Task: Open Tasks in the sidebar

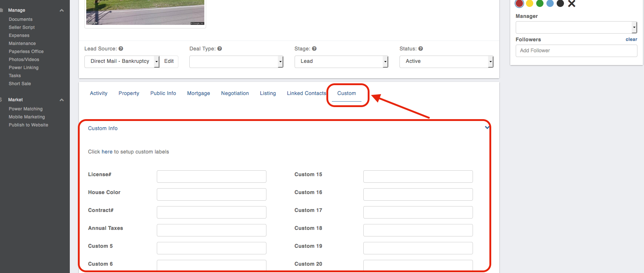Action: [15, 76]
